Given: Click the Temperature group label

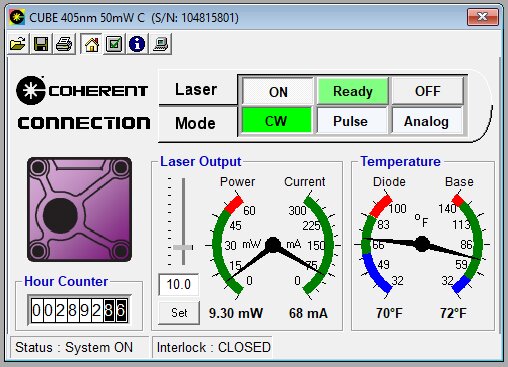Looking at the screenshot, I should click(x=400, y=161).
